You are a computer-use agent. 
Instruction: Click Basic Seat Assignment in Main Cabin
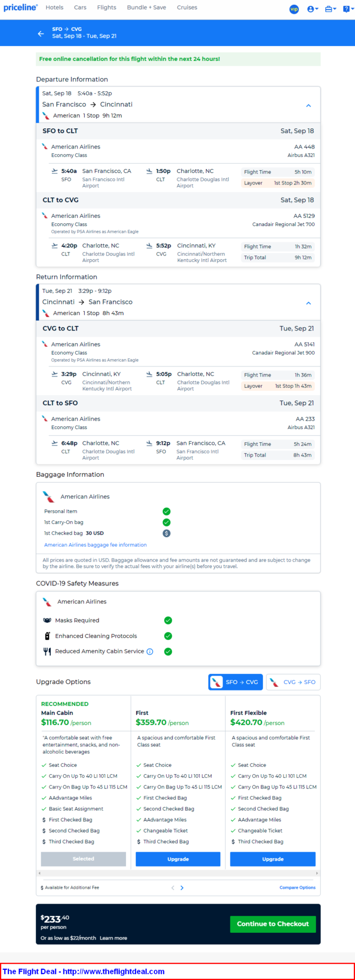click(76, 809)
